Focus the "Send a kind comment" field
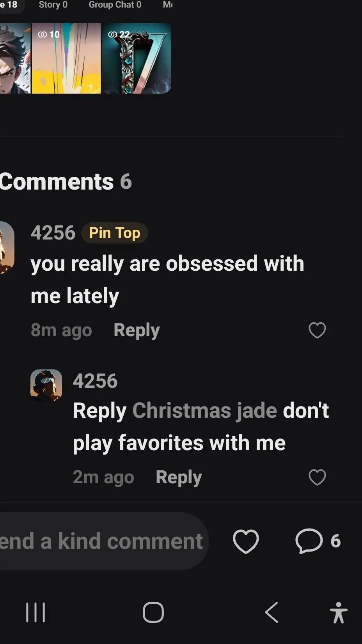The image size is (362, 644). coord(102,541)
